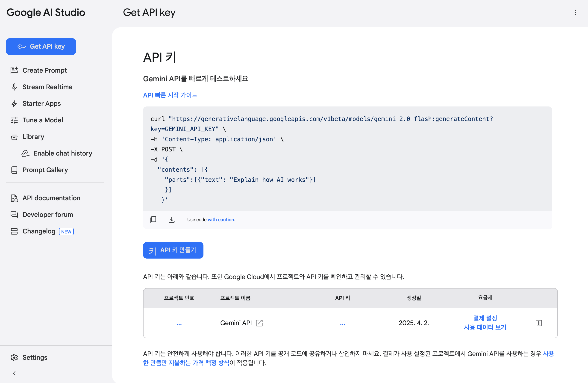Click the Stream Realtime microphone icon
Screen dimensions: 588x383
point(14,87)
